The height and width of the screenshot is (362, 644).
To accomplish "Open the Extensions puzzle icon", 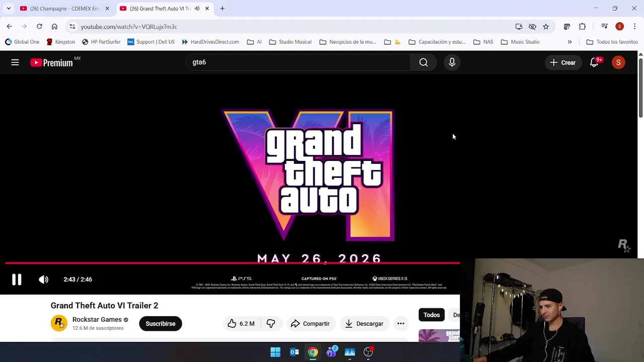I will [582, 27].
